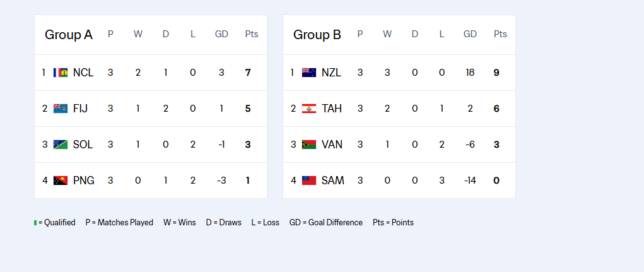Click the Tahiti flag icon

309,109
